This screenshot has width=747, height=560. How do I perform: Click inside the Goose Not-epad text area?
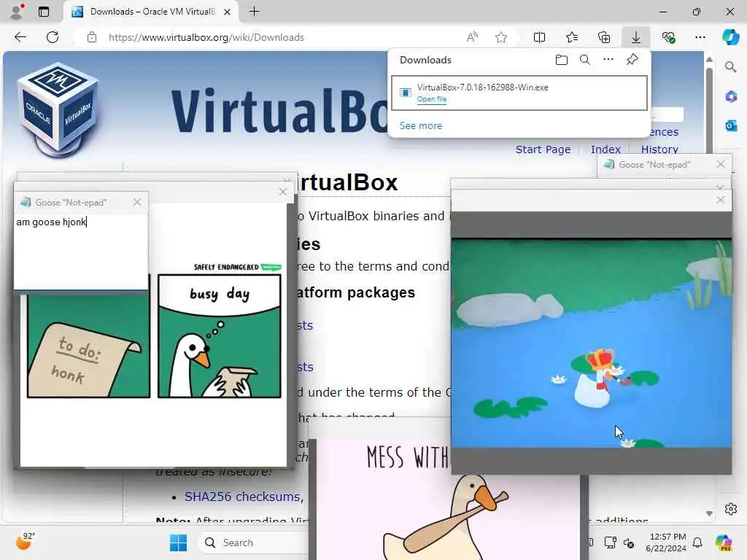81,251
